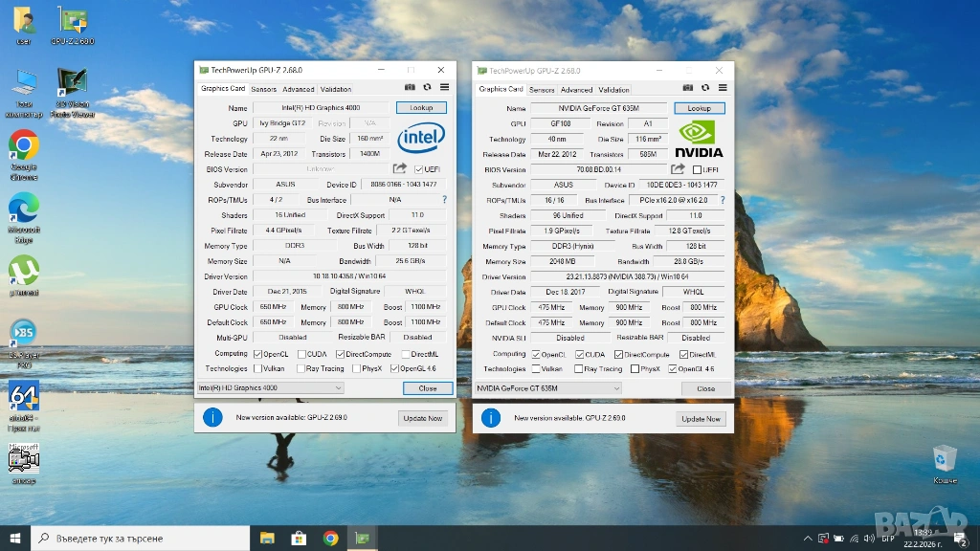Screen dimensions: 980x551
Task: Click the Lookup button for NVIDIA GeForce GT 635M
Action: pos(699,108)
